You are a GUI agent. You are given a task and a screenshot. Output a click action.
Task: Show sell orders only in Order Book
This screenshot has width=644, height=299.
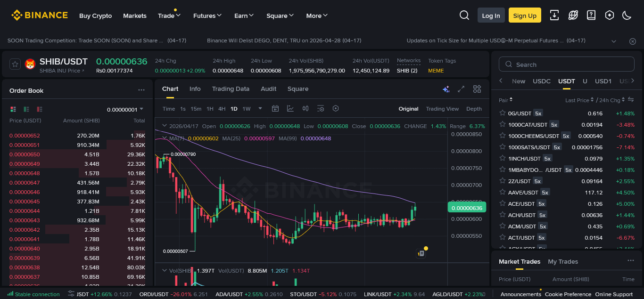[40, 109]
